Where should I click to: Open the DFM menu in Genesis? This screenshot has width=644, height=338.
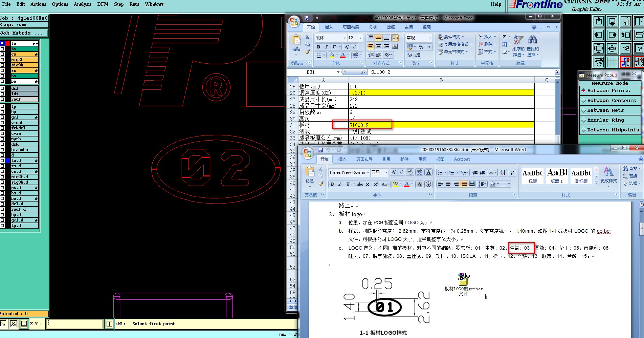(x=103, y=4)
